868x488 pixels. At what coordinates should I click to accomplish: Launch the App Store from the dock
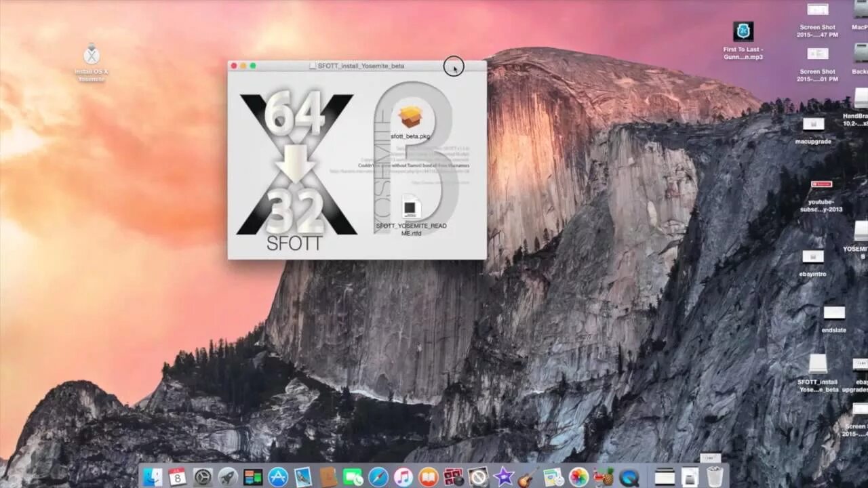[278, 476]
